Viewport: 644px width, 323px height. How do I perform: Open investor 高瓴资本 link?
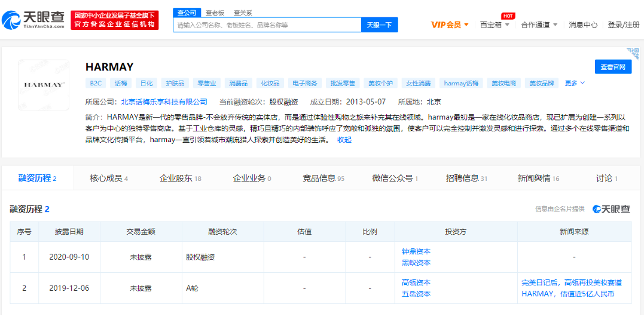coord(416,282)
